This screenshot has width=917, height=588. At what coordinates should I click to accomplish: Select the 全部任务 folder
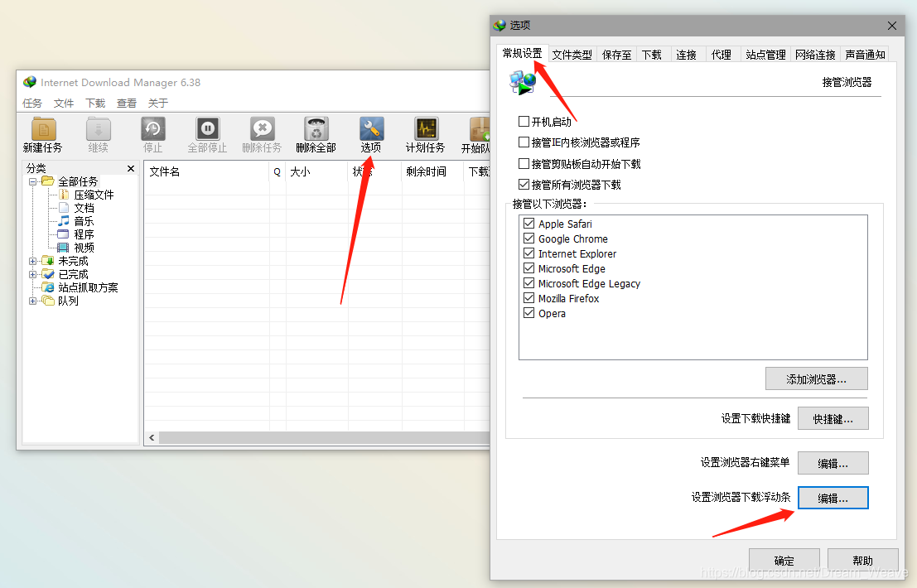point(78,181)
